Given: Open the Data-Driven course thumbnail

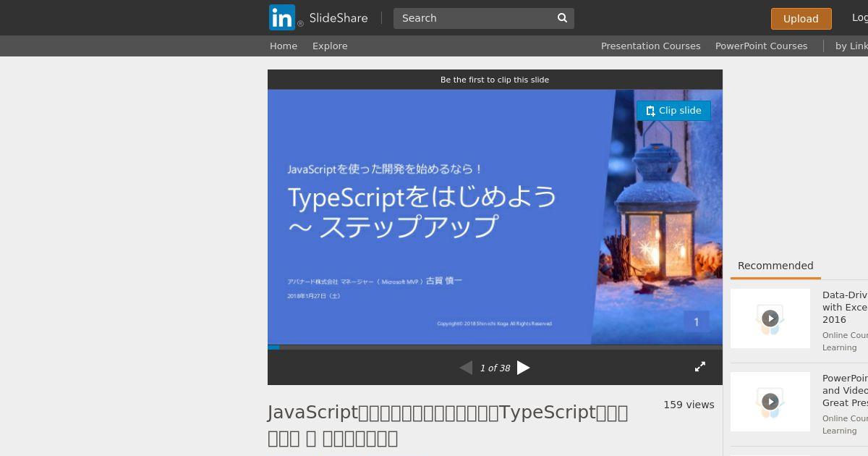Looking at the screenshot, I should pyautogui.click(x=770, y=318).
